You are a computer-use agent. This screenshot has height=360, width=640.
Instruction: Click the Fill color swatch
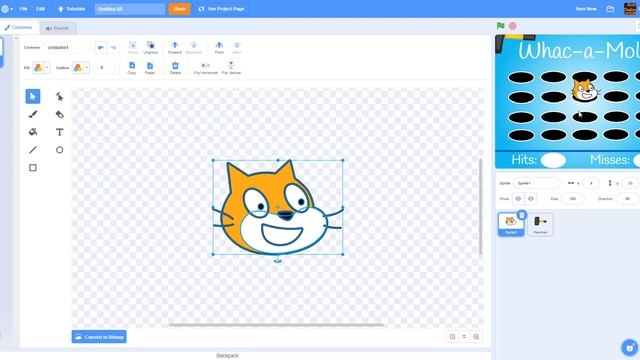tap(38, 68)
